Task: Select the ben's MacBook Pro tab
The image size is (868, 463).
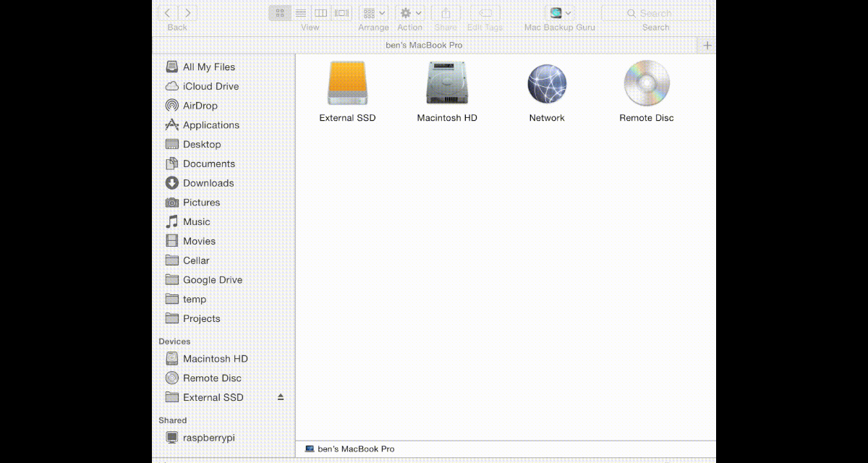Action: (425, 45)
